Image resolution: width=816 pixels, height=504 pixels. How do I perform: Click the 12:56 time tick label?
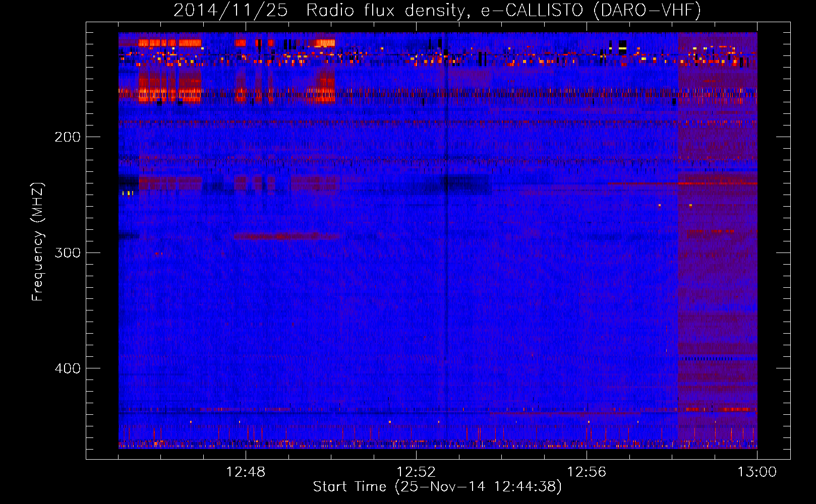[587, 472]
